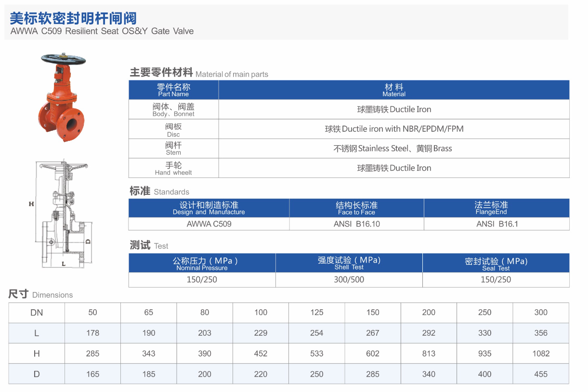Viewport: 588px width, 392px height.
Task: Click the Stainless Steel stem material cell
Action: [x=393, y=148]
